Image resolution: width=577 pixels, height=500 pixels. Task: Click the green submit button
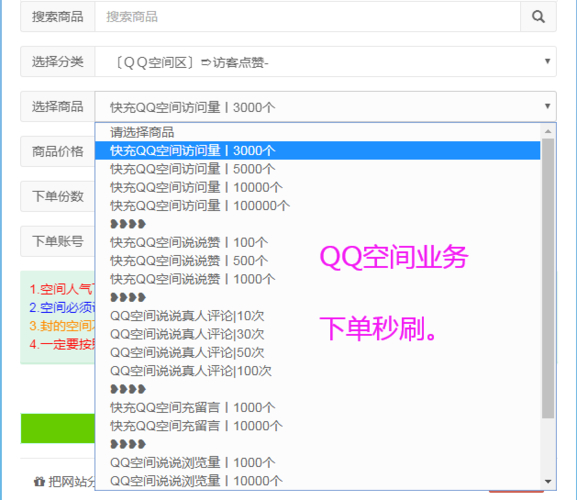click(58, 428)
